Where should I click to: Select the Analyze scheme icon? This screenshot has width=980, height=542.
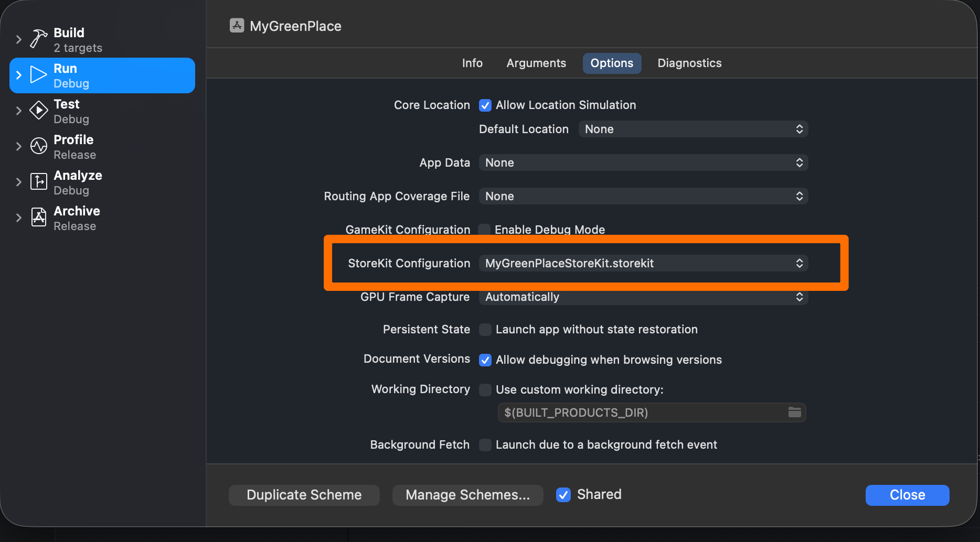point(38,181)
